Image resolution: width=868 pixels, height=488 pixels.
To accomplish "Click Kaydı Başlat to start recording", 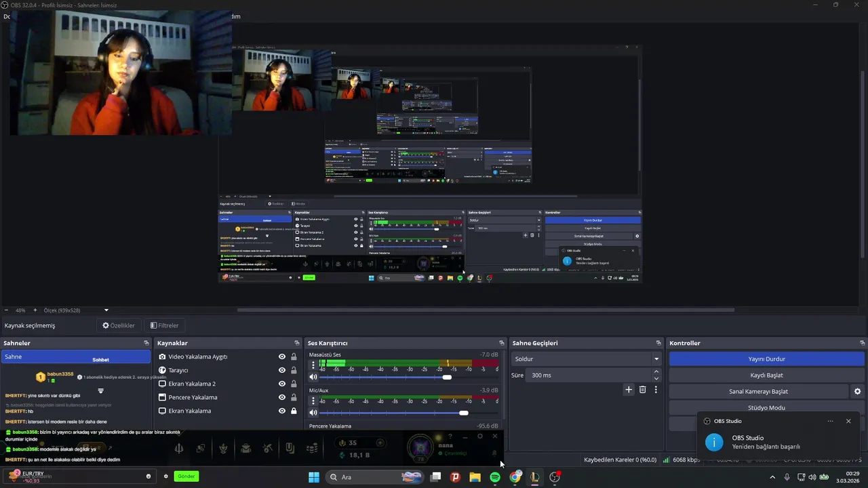I will tap(767, 375).
